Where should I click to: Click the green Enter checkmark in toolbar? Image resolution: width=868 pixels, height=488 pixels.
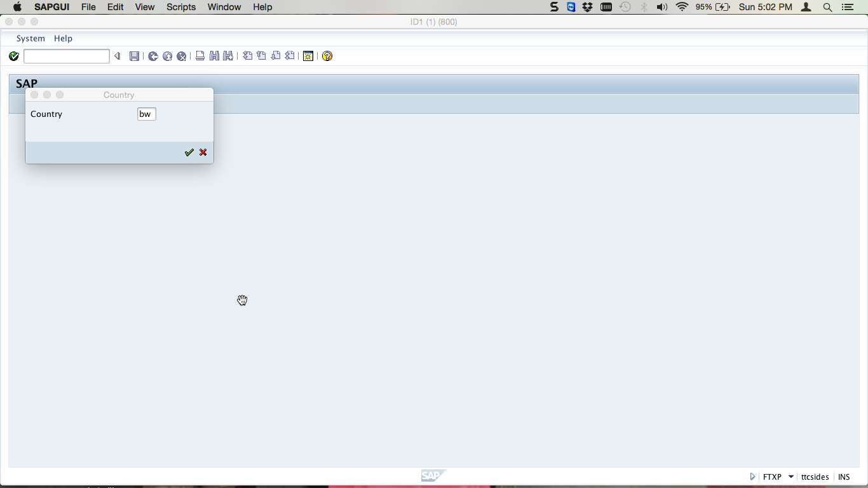pyautogui.click(x=14, y=57)
